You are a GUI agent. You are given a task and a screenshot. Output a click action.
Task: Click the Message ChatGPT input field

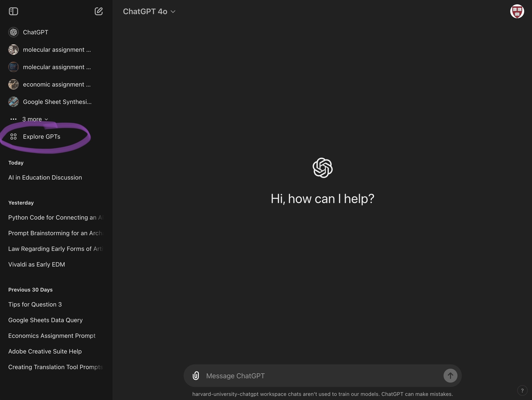tap(322, 376)
